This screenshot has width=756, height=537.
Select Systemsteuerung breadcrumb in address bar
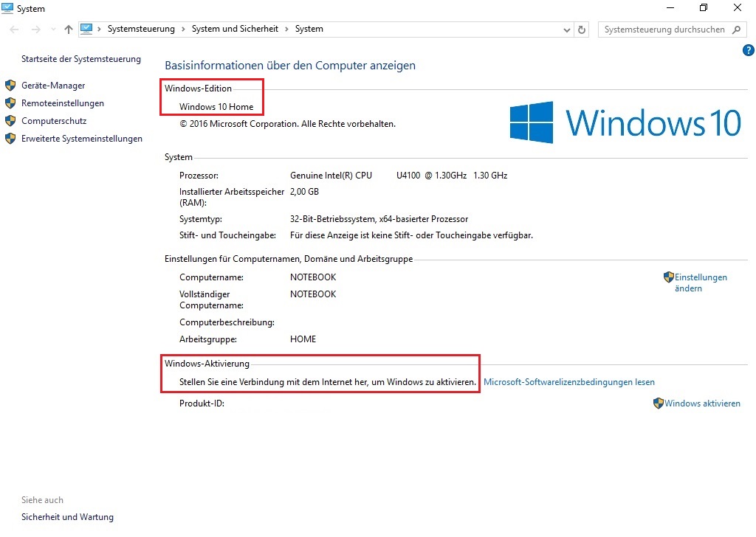click(x=141, y=30)
